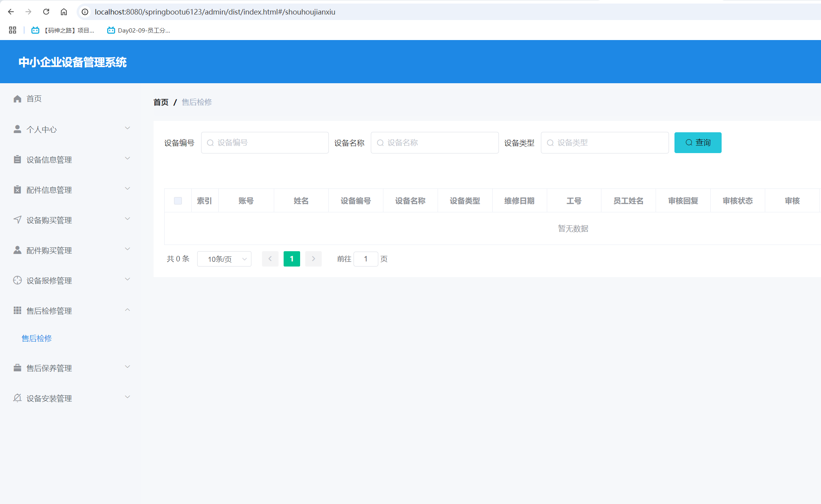Click the 售后检修管理 grid icon
This screenshot has width=821, height=504.
pos(17,310)
